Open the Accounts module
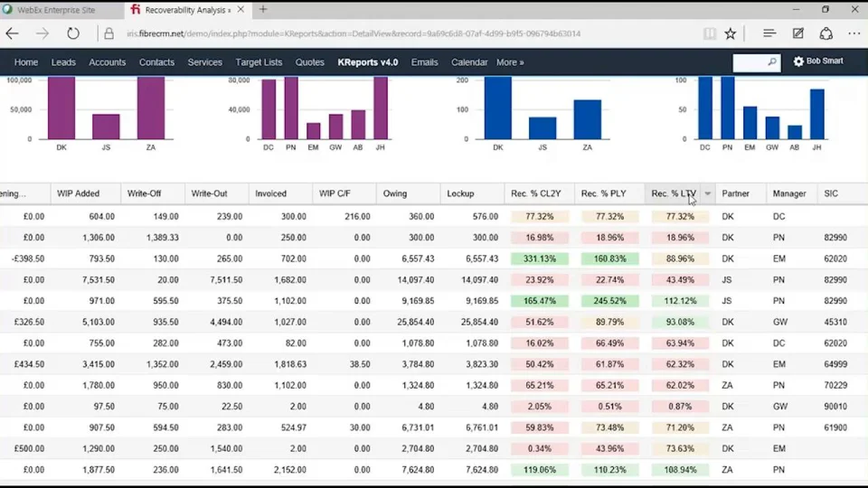The width and height of the screenshot is (868, 488). click(x=108, y=62)
